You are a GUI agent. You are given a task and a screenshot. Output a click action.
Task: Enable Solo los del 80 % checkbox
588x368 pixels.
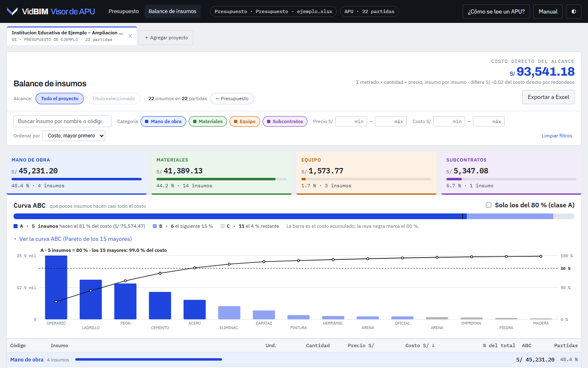point(488,205)
